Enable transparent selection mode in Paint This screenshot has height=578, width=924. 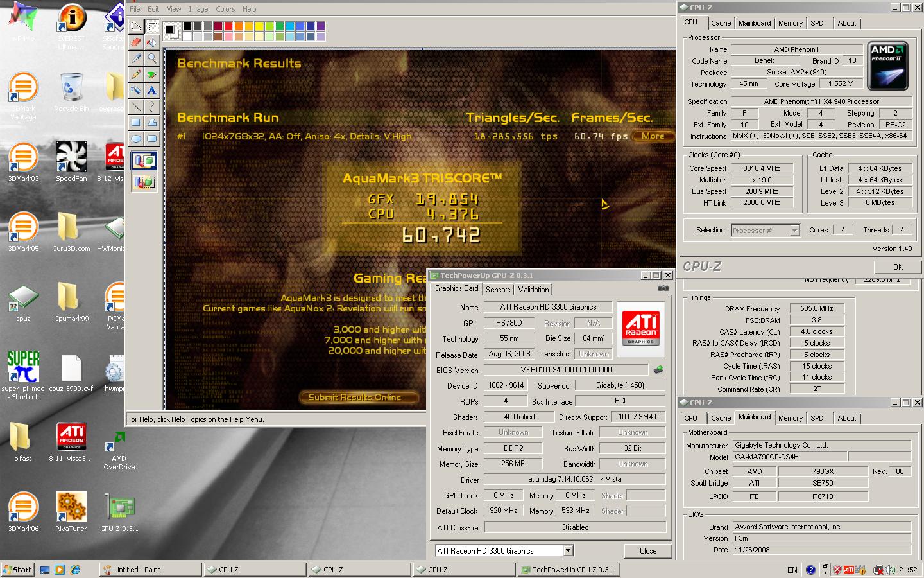coord(144,182)
